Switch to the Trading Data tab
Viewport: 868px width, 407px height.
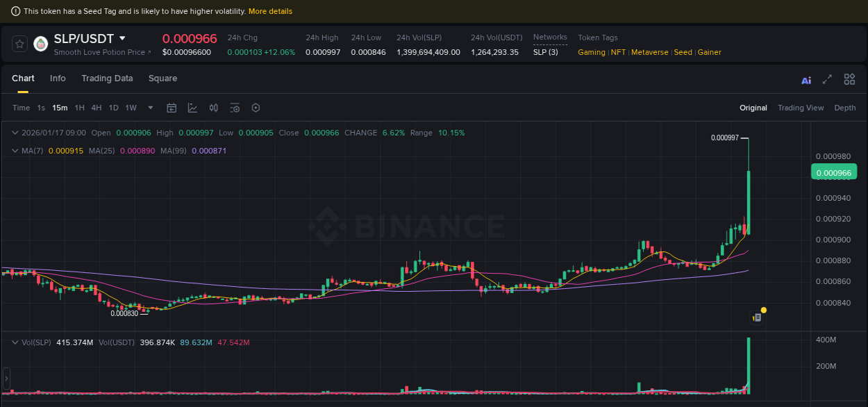[107, 78]
